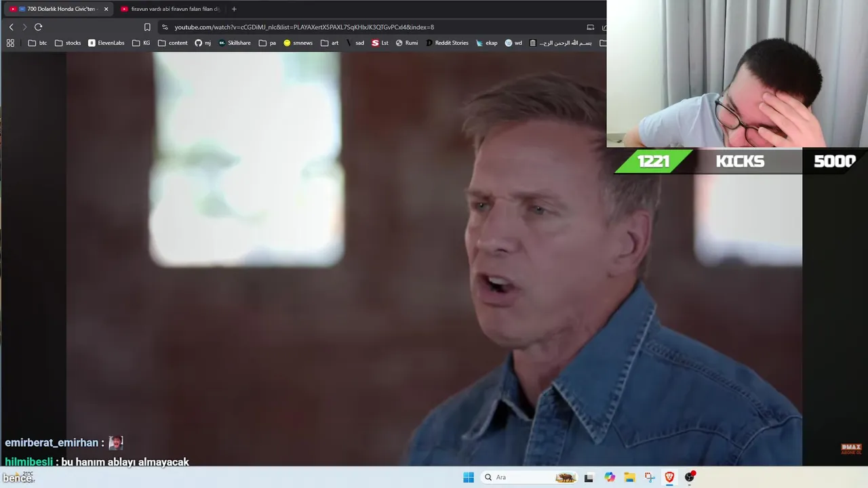Click the webcam overlay of the streamer
The image size is (868, 488).
[737, 73]
